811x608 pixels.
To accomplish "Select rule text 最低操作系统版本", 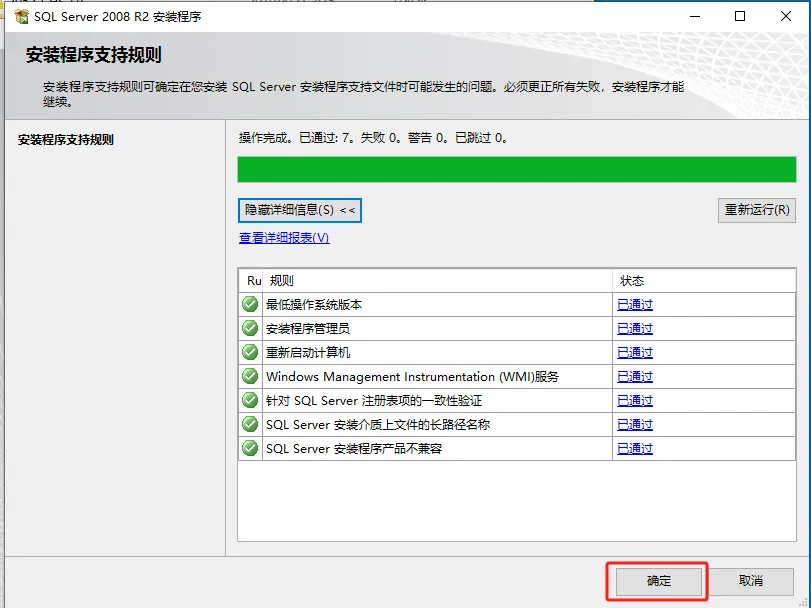I will click(x=314, y=305).
